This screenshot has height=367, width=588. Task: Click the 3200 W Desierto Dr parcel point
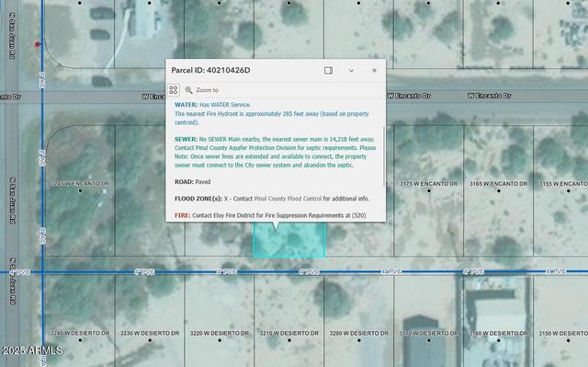(359, 340)
